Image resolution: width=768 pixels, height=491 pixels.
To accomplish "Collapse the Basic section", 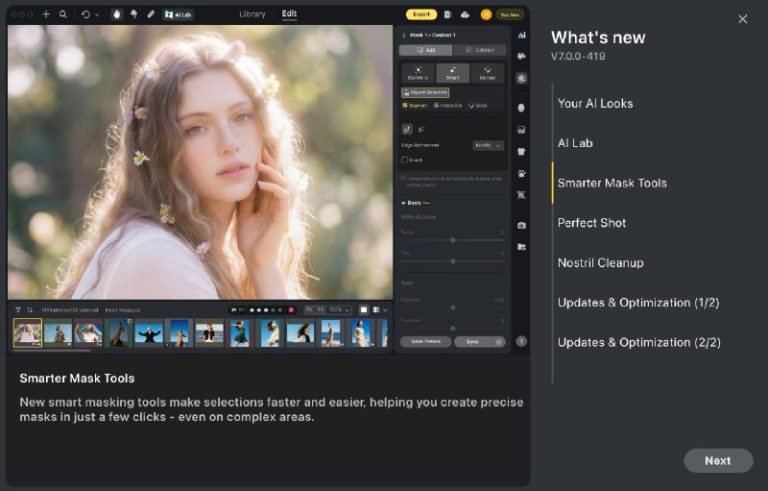I will pyautogui.click(x=404, y=203).
